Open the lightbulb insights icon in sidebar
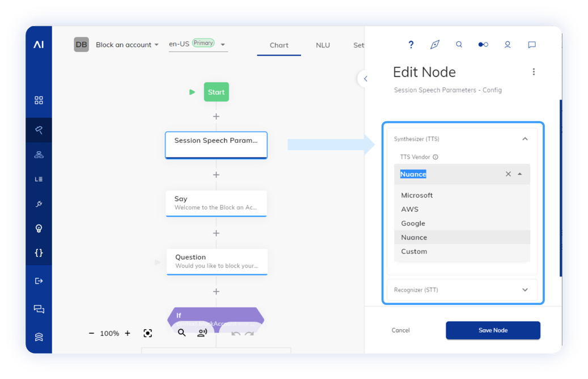This screenshot has height=379, width=588. tap(39, 228)
